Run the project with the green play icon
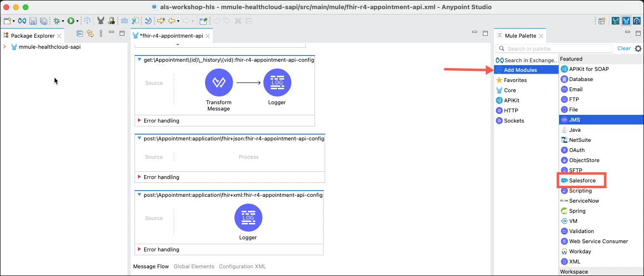 [71, 21]
